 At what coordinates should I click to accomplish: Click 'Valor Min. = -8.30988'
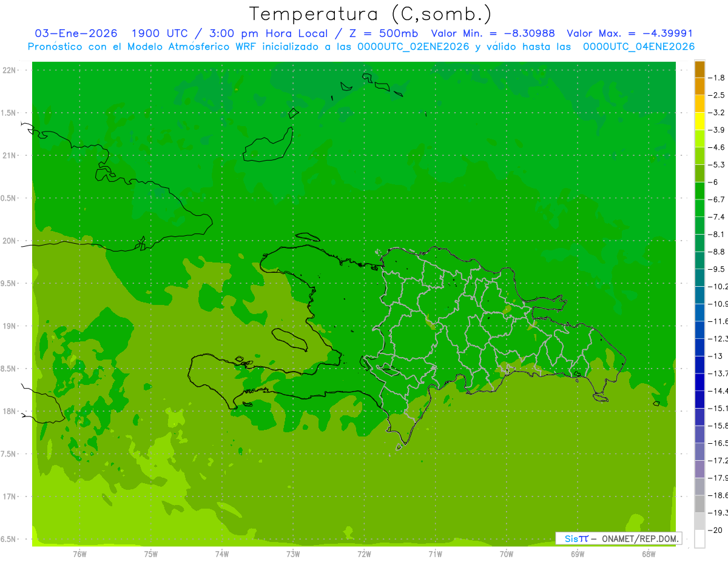click(x=493, y=33)
